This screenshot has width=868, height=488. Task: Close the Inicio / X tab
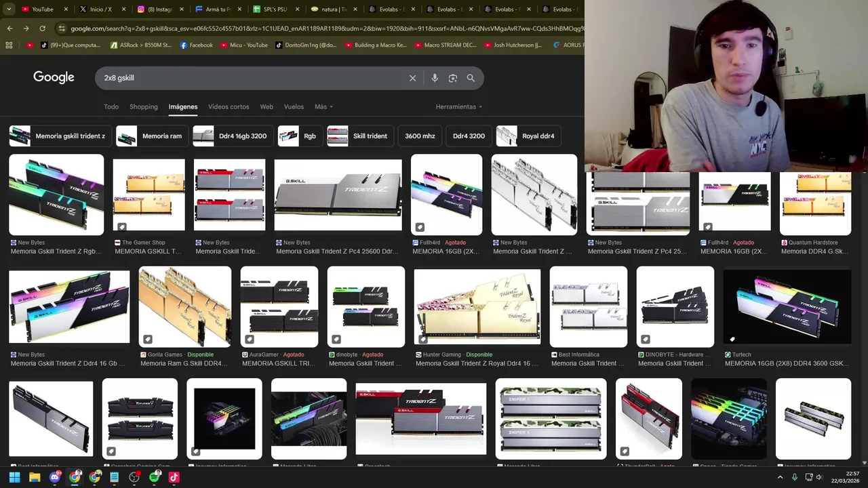tap(124, 9)
